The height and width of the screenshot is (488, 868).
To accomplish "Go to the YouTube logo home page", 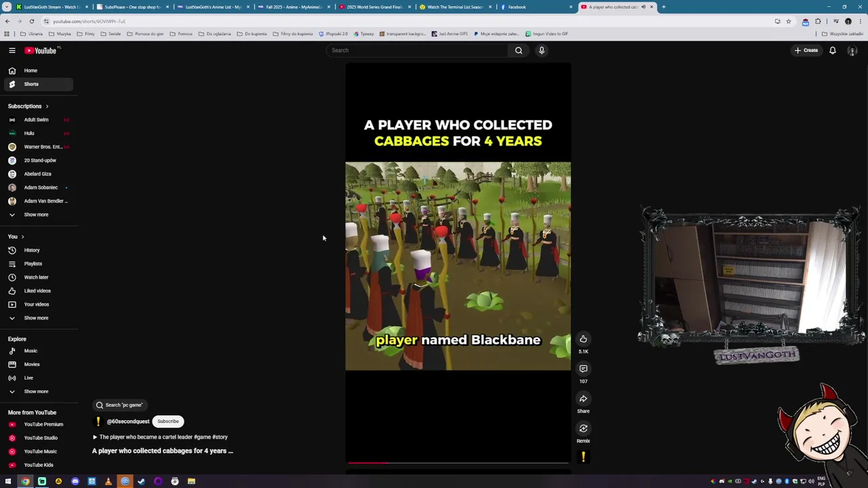I will pos(42,50).
